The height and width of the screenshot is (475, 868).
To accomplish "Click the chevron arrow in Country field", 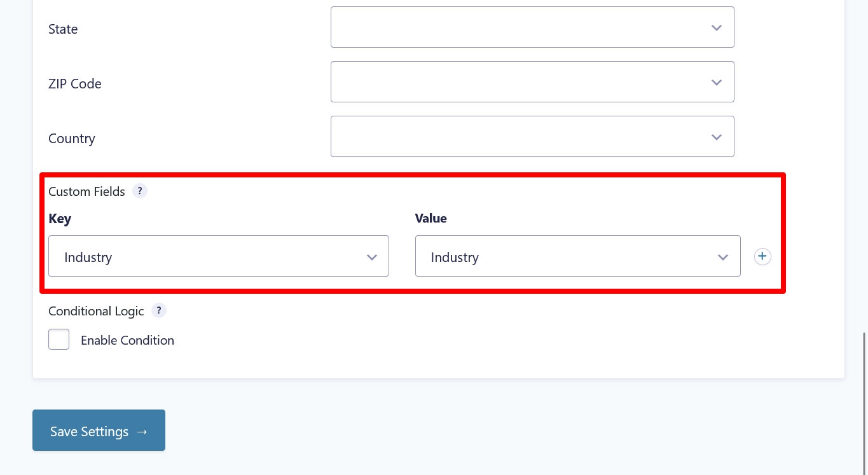I will point(717,137).
